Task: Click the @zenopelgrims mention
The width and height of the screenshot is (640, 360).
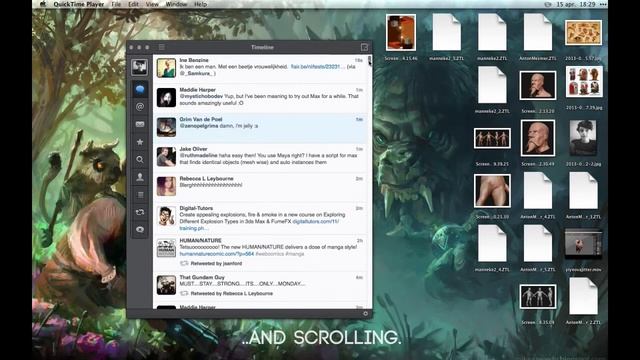Action: 199,126
